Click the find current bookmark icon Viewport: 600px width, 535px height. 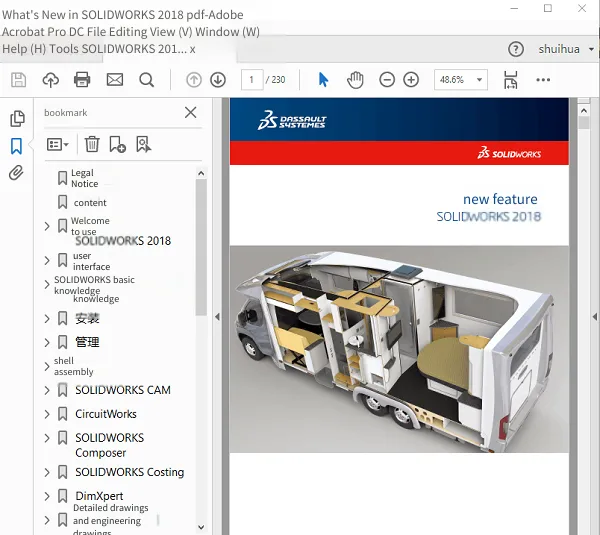coord(143,144)
